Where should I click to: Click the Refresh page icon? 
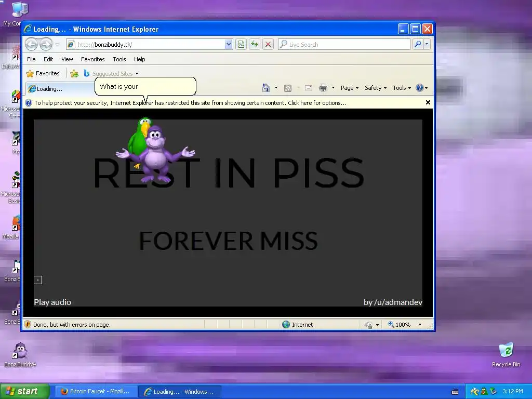pyautogui.click(x=255, y=45)
